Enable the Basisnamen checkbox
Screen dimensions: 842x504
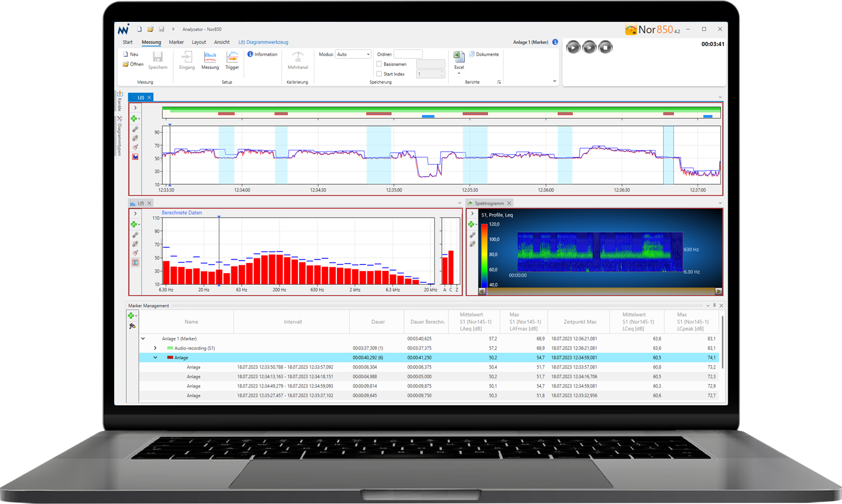(379, 64)
